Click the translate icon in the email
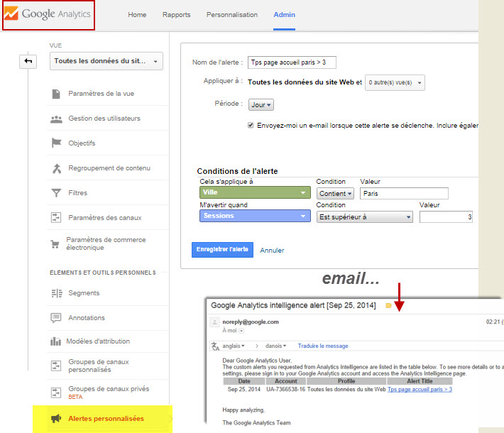This screenshot has width=504, height=433. 215,346
